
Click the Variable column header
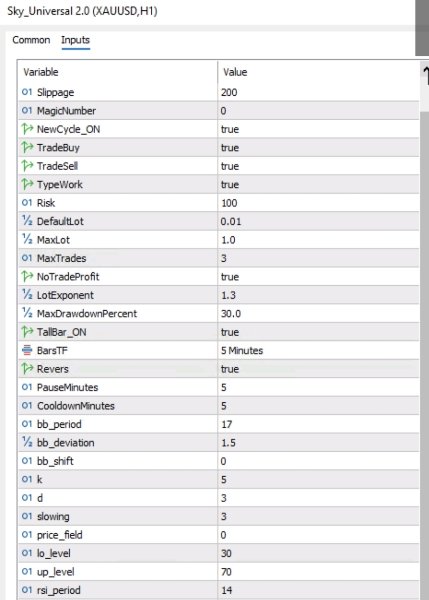[117, 72]
